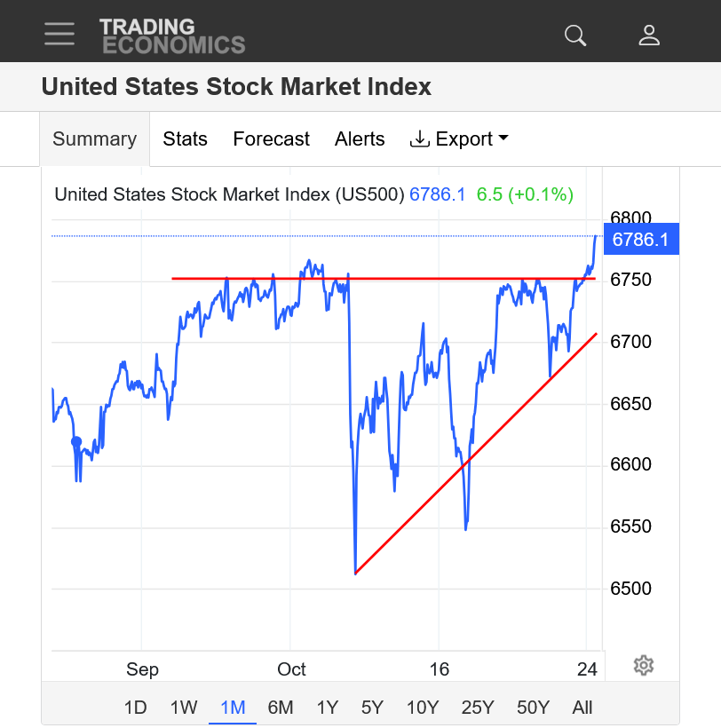The height and width of the screenshot is (728, 721).
Task: Open the Forecast tab
Action: pyautogui.click(x=271, y=139)
